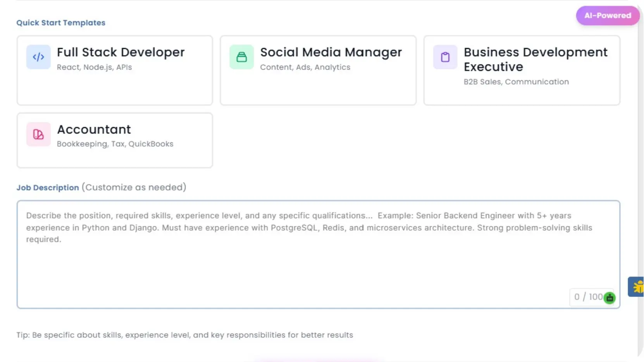644x362 pixels.
Task: Click the Job Description label
Action: click(48, 188)
